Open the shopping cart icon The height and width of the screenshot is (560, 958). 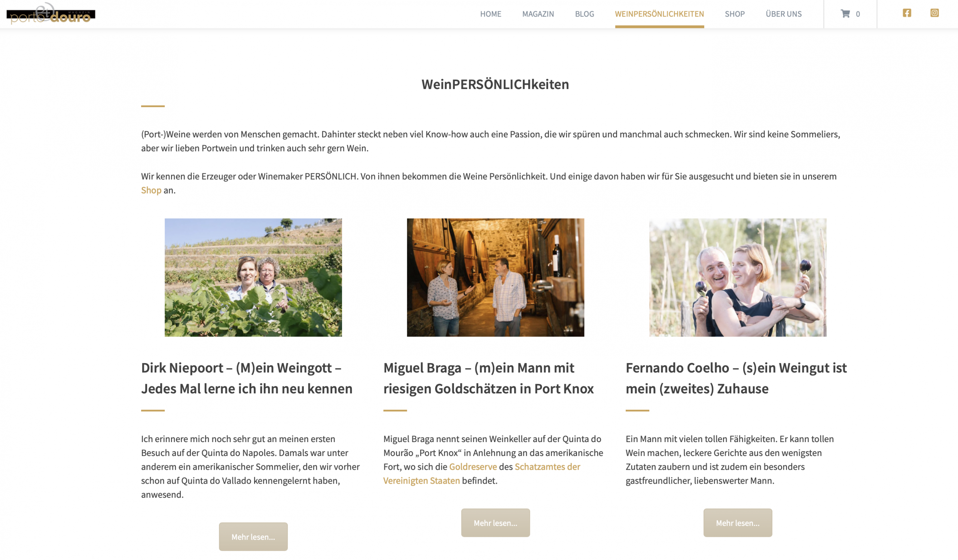(x=845, y=14)
